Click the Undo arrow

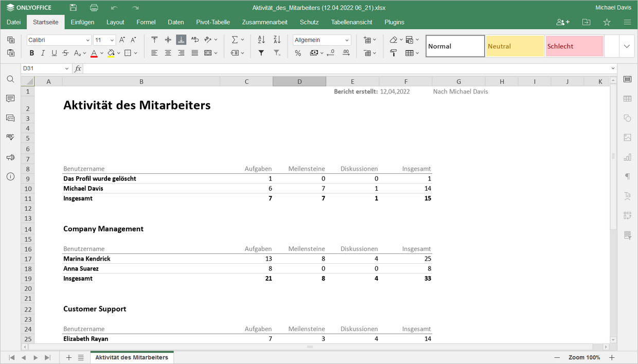point(114,8)
